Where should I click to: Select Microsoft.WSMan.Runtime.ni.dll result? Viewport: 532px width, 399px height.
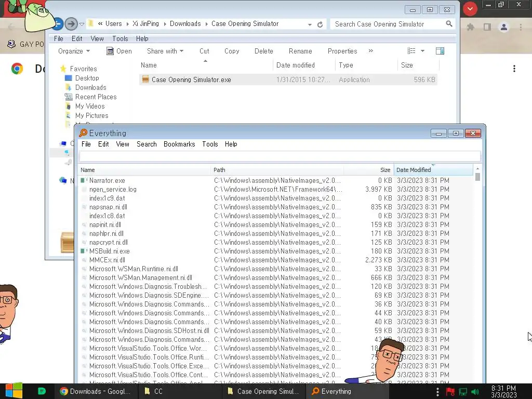tap(275, 269)
